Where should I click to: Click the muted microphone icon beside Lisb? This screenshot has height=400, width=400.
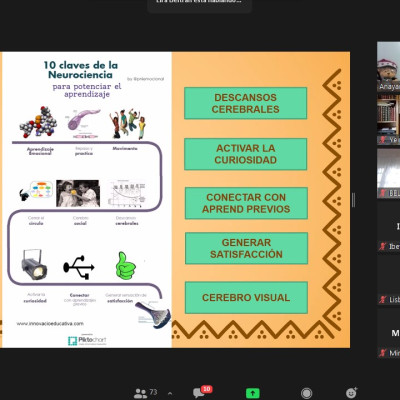click(383, 299)
